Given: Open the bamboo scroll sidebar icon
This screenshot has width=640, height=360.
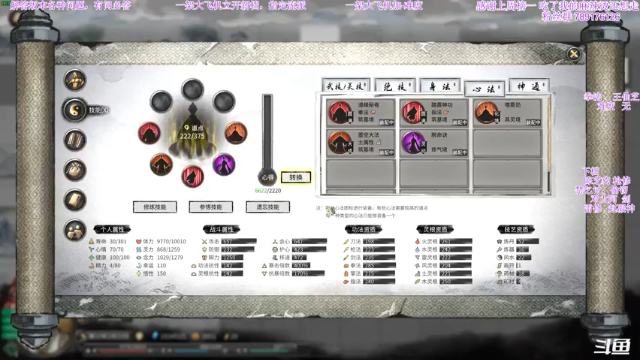Looking at the screenshot, I should pos(75,140).
